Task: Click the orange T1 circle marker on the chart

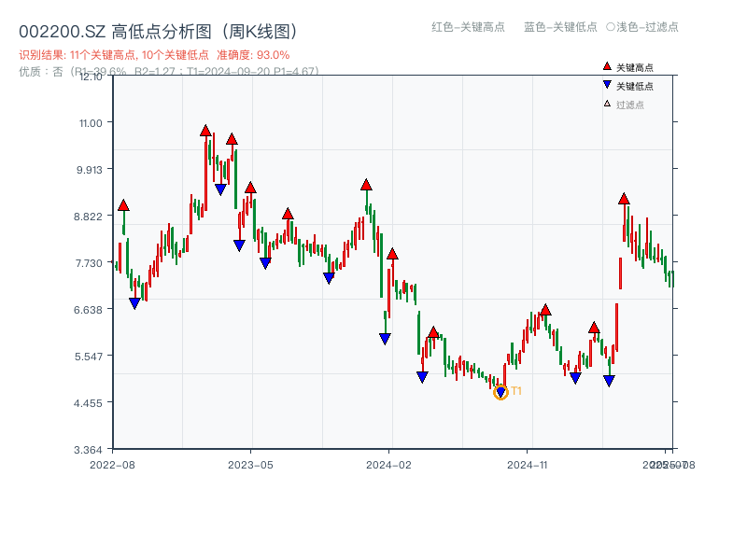Action: point(500,393)
